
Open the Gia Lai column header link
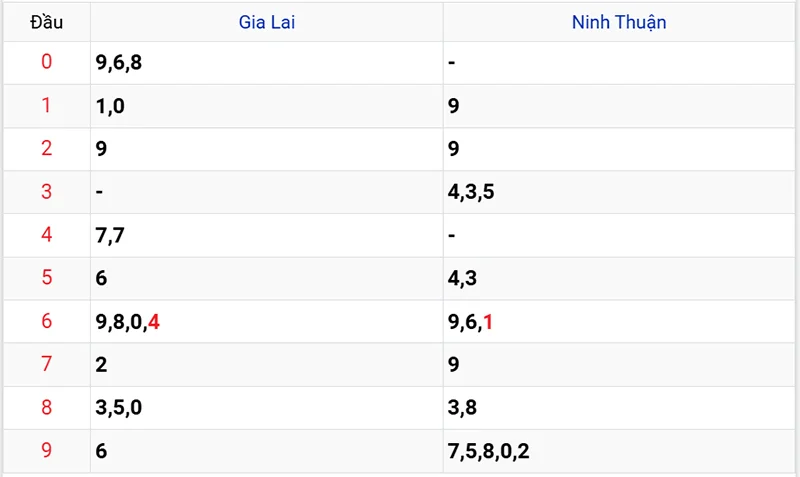point(266,21)
